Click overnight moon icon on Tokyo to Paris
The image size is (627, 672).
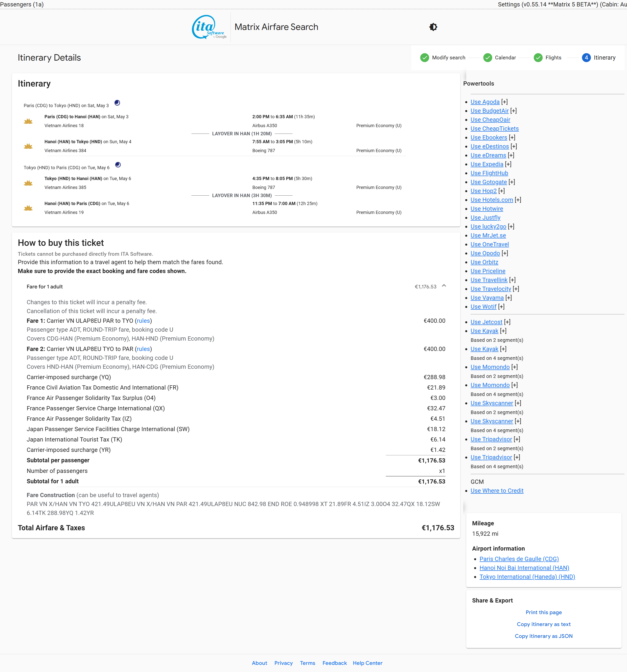point(118,165)
